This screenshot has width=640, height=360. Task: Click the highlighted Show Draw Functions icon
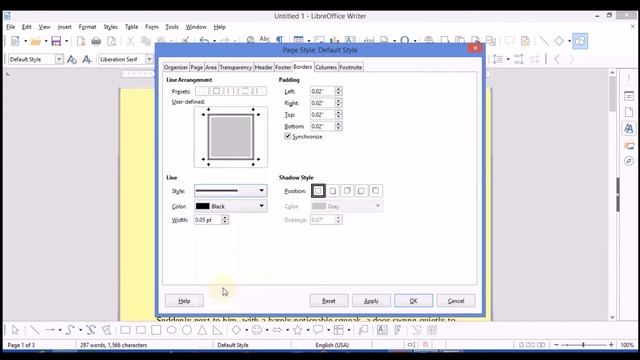point(580,41)
